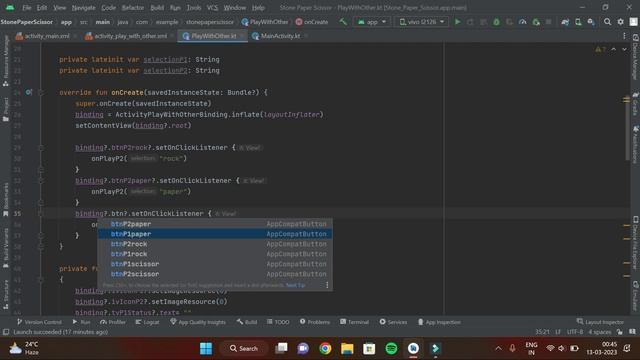Screen dimensions: 640x360
Task: Click the Windows Start button
Action: click(x=206, y=348)
